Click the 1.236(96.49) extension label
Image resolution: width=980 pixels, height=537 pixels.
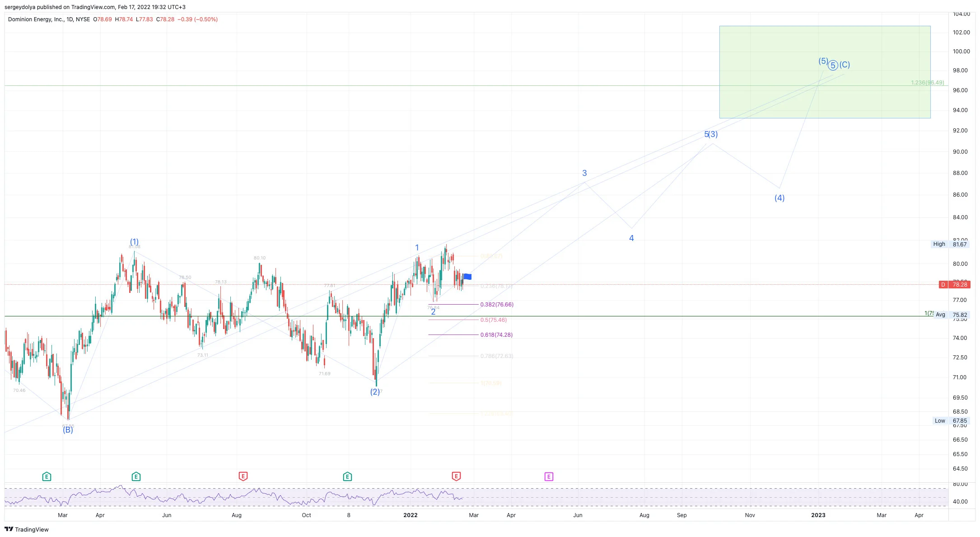tap(928, 83)
